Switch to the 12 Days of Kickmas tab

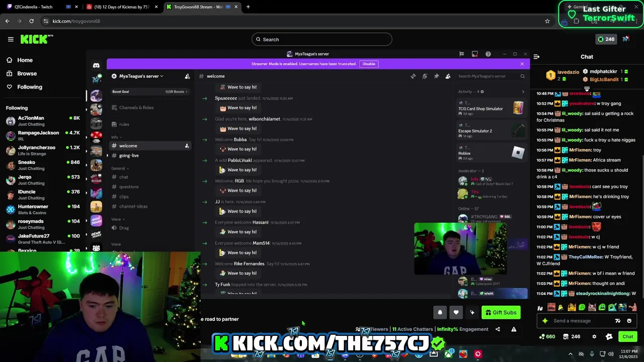click(121, 7)
